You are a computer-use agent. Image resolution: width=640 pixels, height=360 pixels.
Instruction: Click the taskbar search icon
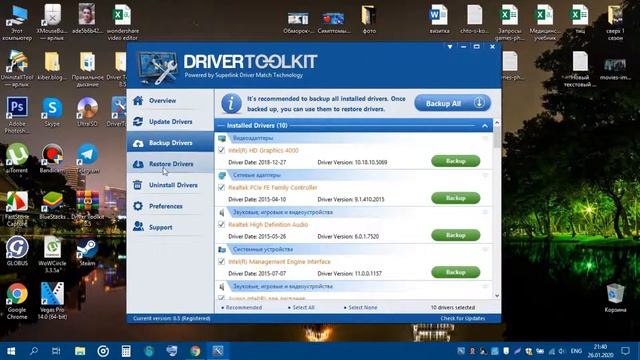pyautogui.click(x=34, y=351)
